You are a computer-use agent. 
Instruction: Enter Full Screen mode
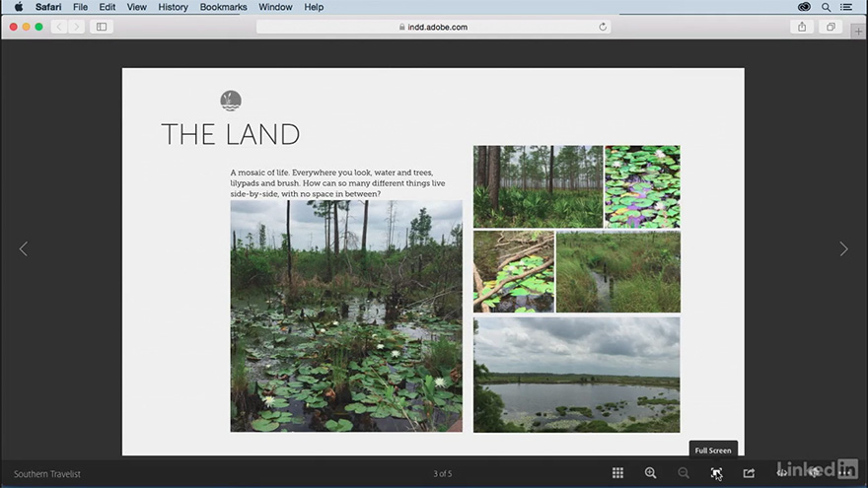(x=716, y=473)
